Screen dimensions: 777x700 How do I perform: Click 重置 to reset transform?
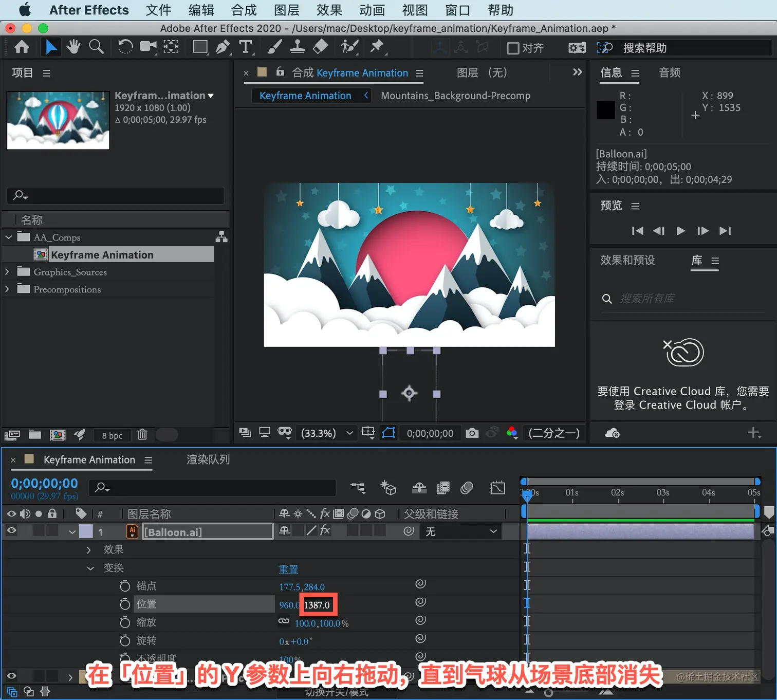click(x=288, y=569)
